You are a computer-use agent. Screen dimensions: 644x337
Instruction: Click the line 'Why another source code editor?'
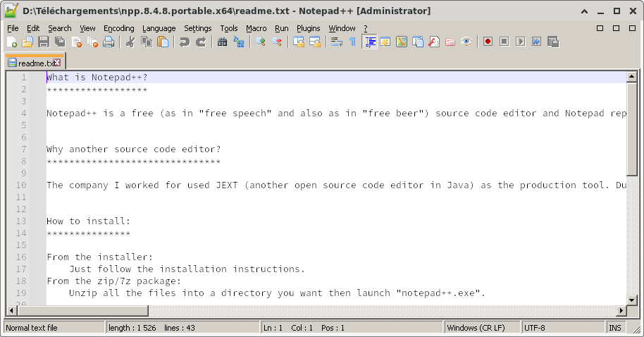(133, 149)
